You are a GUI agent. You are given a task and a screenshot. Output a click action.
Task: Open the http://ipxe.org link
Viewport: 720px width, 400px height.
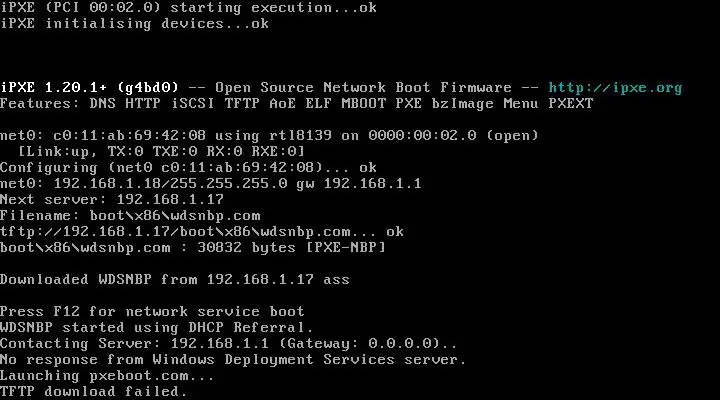(615, 87)
